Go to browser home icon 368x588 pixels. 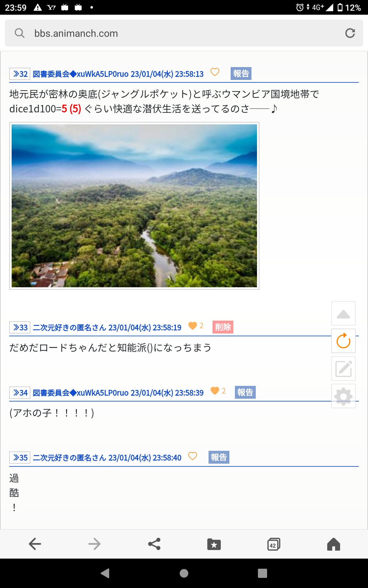333,544
